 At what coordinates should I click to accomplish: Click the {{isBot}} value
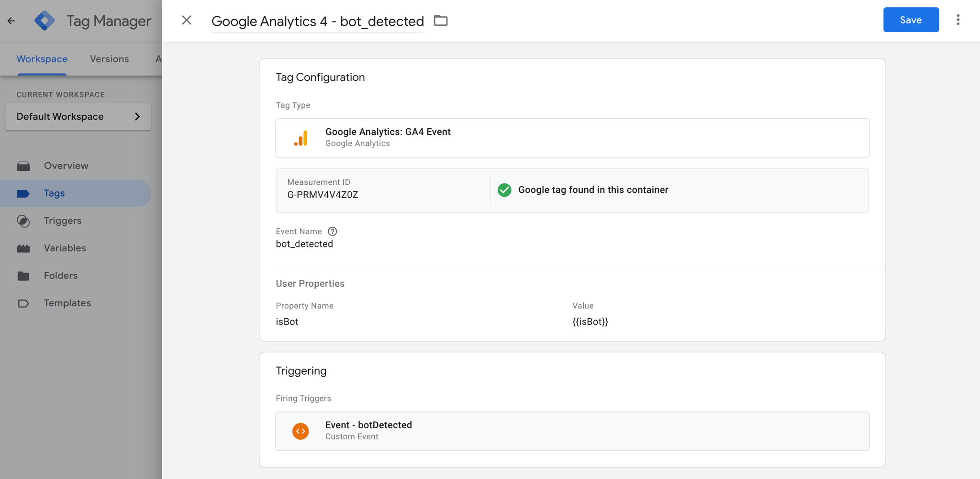click(x=590, y=322)
